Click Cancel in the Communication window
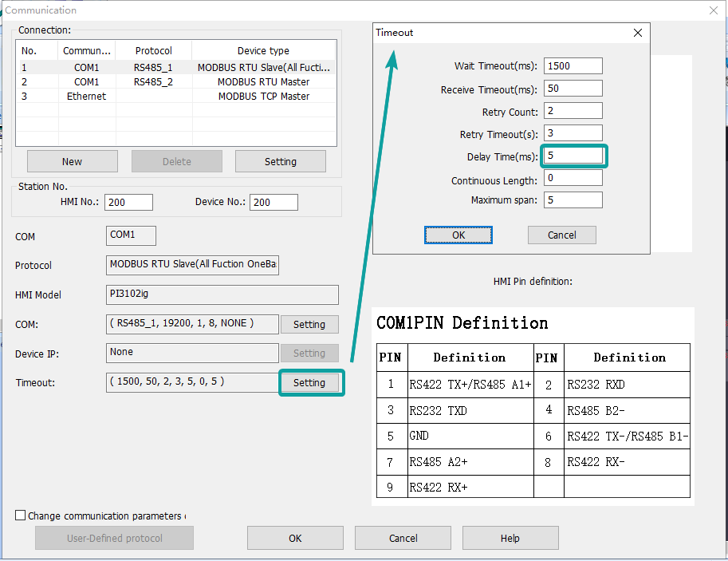This screenshot has width=728, height=561. [x=403, y=538]
